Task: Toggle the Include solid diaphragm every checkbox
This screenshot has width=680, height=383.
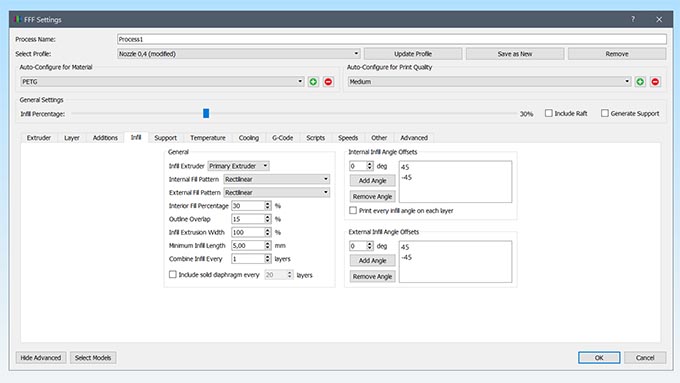Action: click(x=173, y=275)
